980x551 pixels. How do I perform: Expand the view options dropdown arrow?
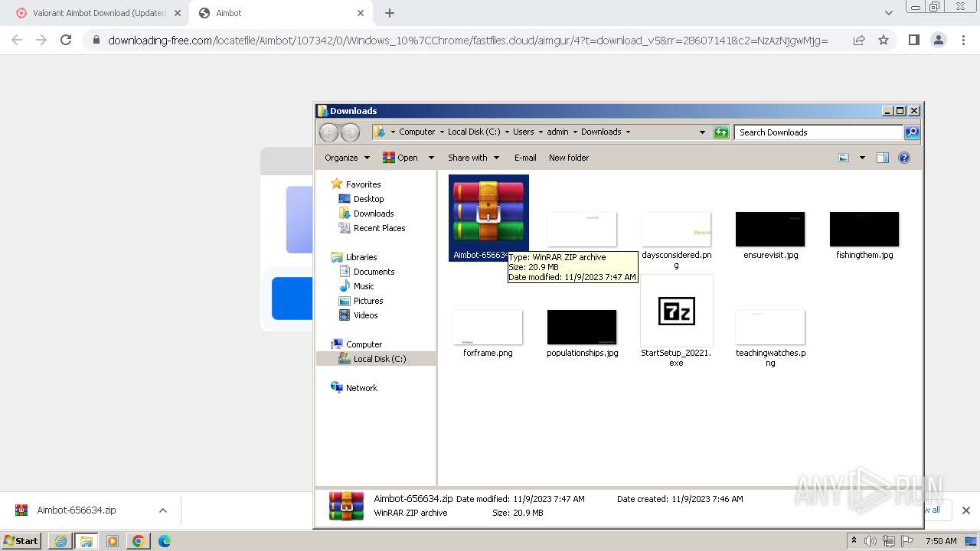(862, 158)
